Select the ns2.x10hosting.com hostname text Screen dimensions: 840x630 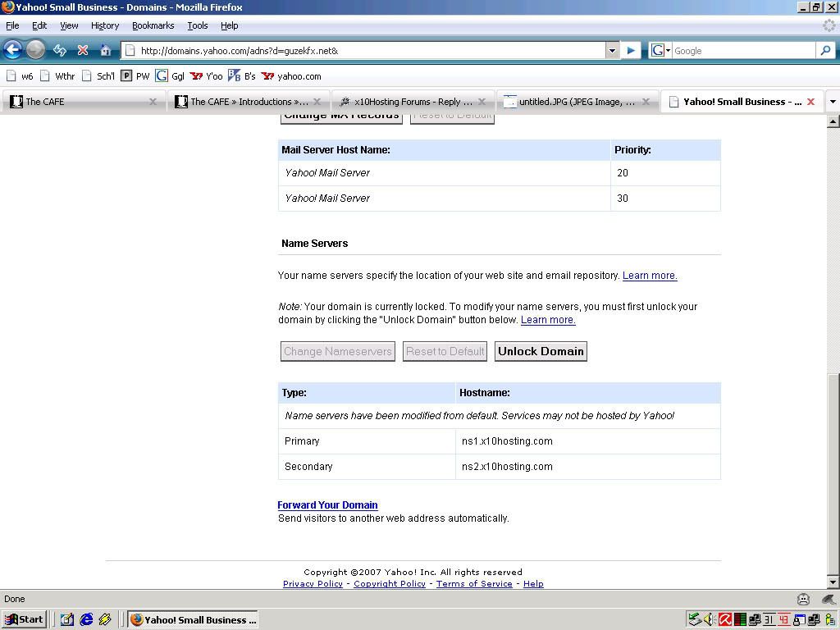(x=507, y=467)
